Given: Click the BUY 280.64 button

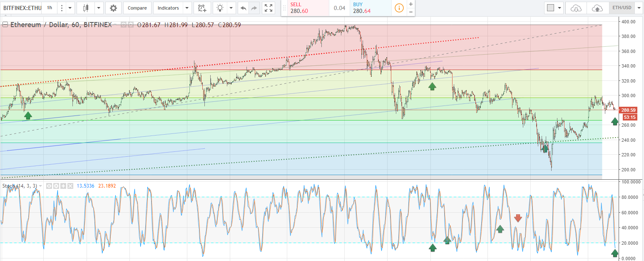Looking at the screenshot, I should [x=370, y=8].
